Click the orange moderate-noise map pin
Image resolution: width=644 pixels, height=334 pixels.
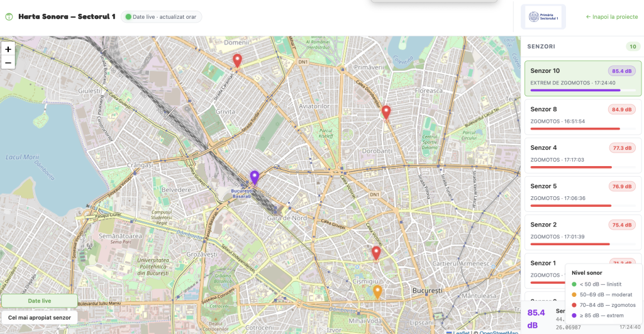click(x=377, y=291)
